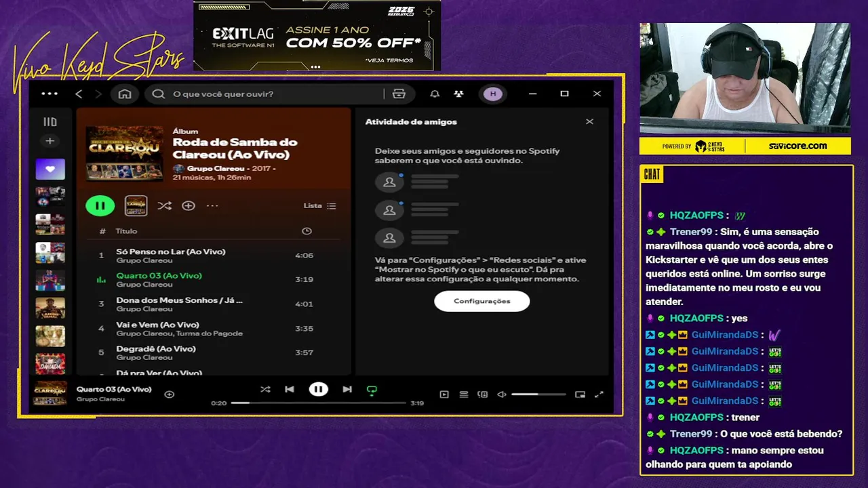This screenshot has width=868, height=488.
Task: Create a playlist with the plus button
Action: (x=50, y=141)
